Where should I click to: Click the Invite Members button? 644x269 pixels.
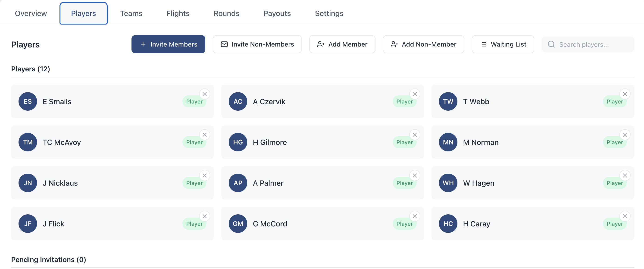(x=168, y=44)
